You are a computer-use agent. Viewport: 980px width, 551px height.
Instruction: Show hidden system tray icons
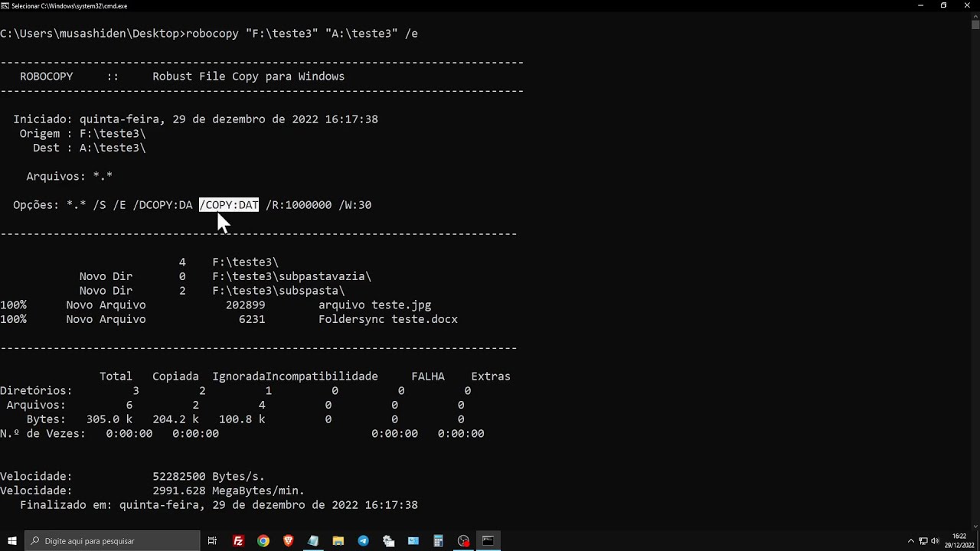[910, 541]
